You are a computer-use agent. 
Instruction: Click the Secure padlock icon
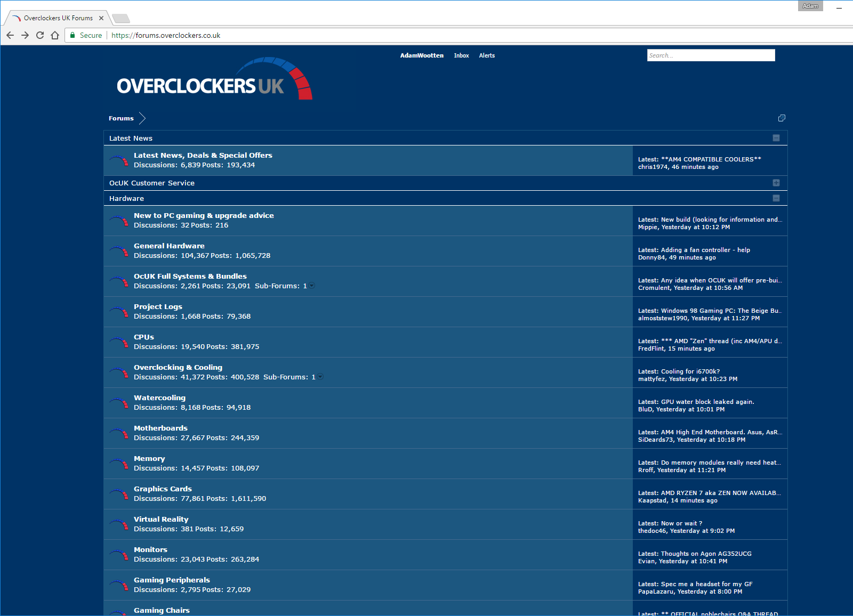point(73,35)
